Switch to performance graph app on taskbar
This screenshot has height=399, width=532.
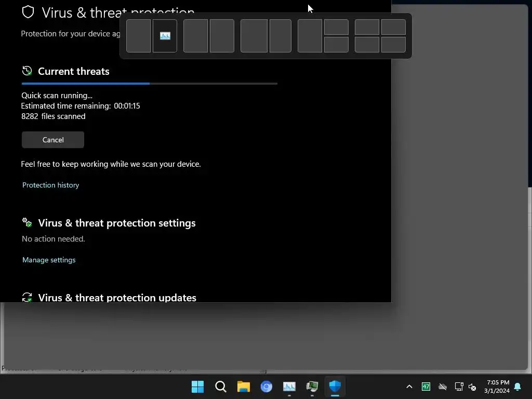[289, 387]
